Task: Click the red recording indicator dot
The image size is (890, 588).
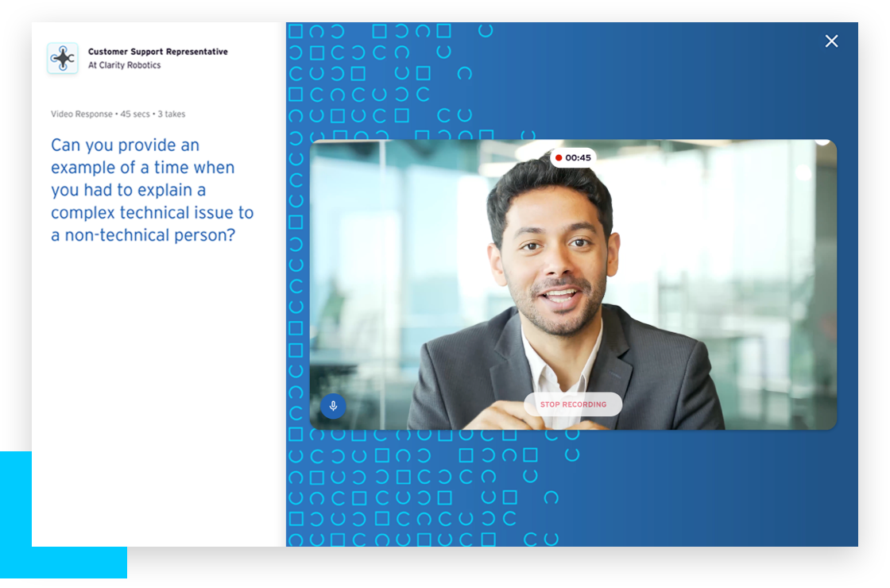Action: click(559, 158)
